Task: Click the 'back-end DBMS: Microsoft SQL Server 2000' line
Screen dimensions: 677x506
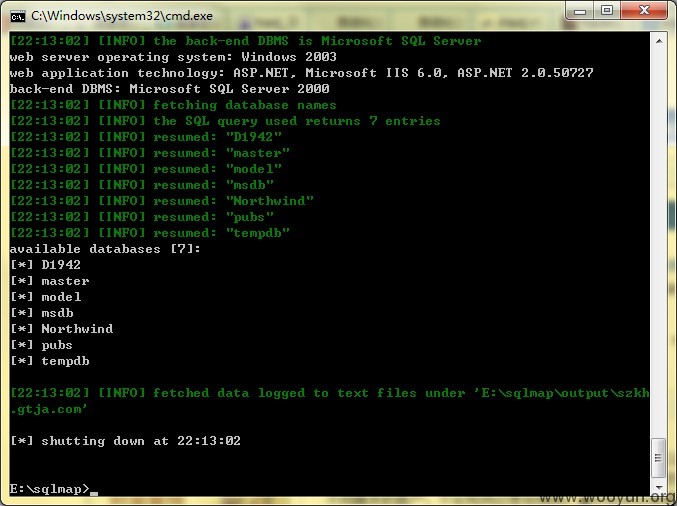Action: pyautogui.click(x=169, y=89)
